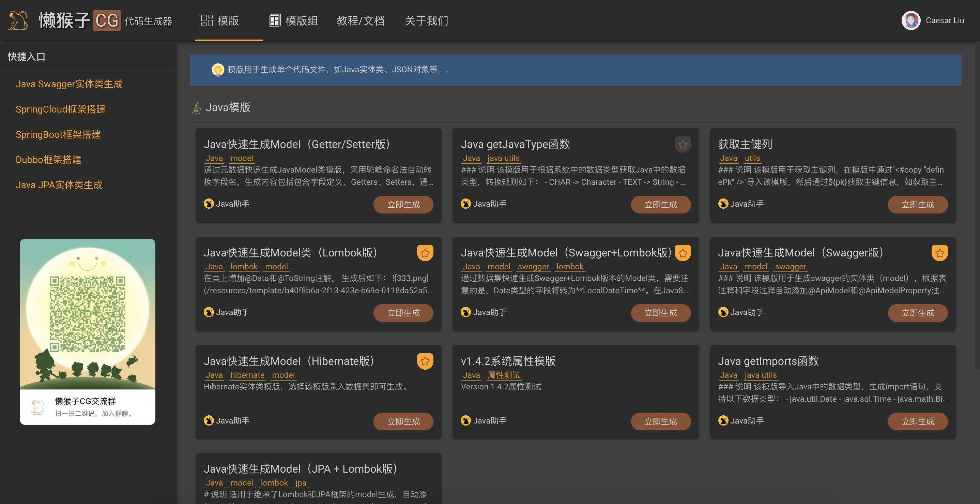
Task: Click the lightbulb tip icon in banner
Action: (x=218, y=70)
